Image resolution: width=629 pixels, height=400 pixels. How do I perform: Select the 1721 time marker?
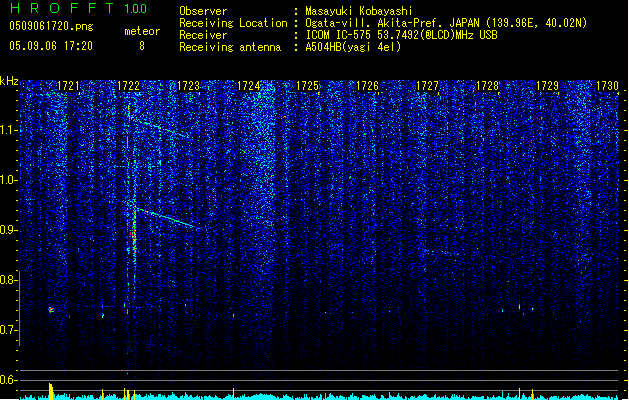tap(69, 86)
